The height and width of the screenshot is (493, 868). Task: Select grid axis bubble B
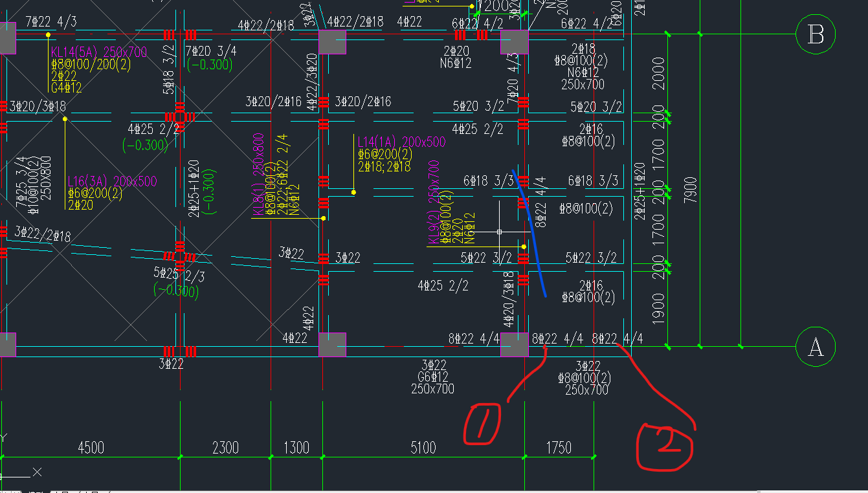pyautogui.click(x=816, y=34)
